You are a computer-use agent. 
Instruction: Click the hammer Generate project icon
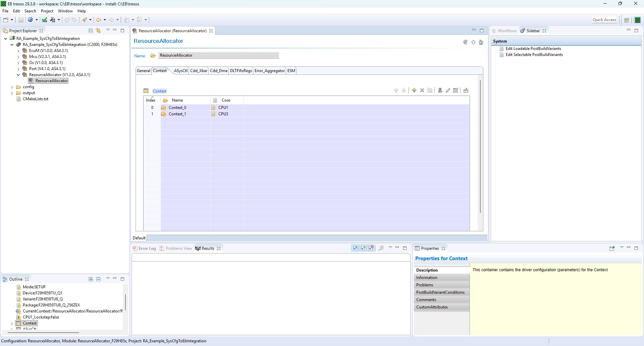pyautogui.click(x=53, y=20)
